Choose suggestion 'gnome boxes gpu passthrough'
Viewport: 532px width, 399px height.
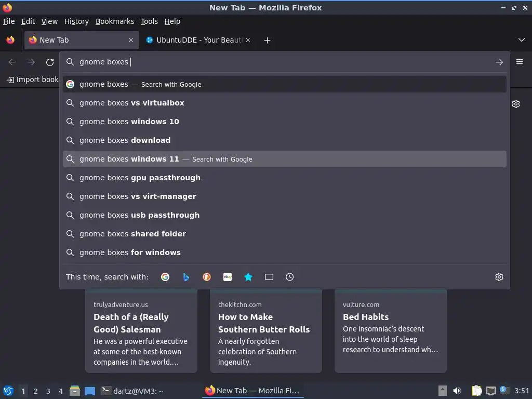pos(284,178)
